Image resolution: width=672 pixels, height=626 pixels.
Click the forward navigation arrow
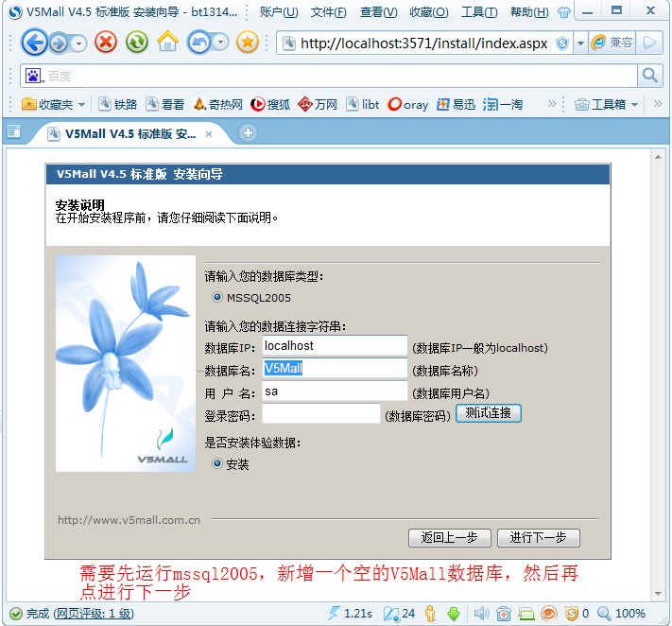(x=60, y=43)
